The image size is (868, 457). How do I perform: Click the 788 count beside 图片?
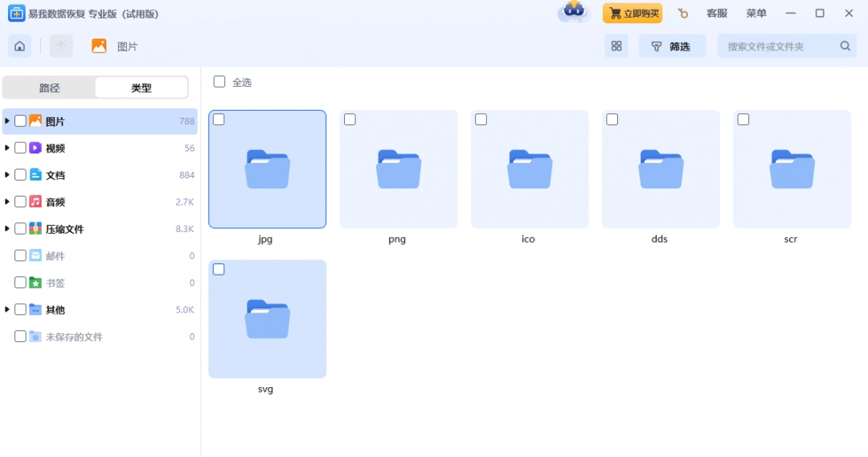(x=186, y=121)
